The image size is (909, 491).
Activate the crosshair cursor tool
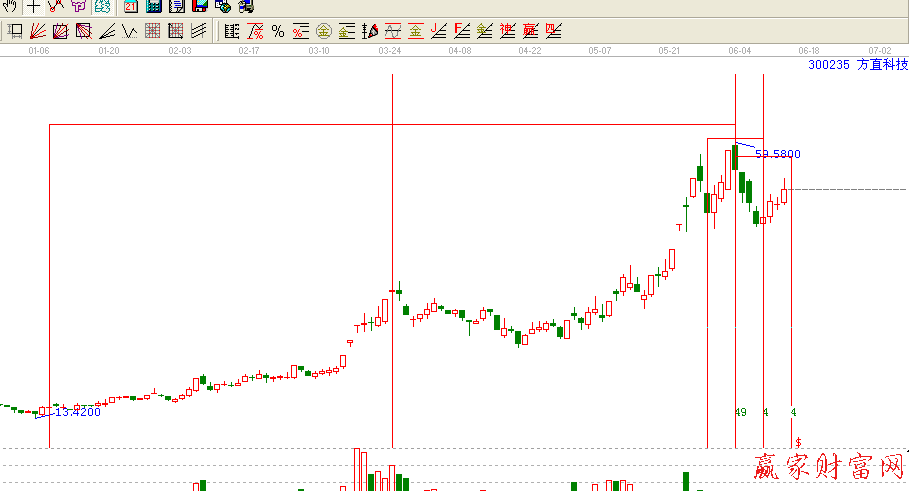point(33,6)
